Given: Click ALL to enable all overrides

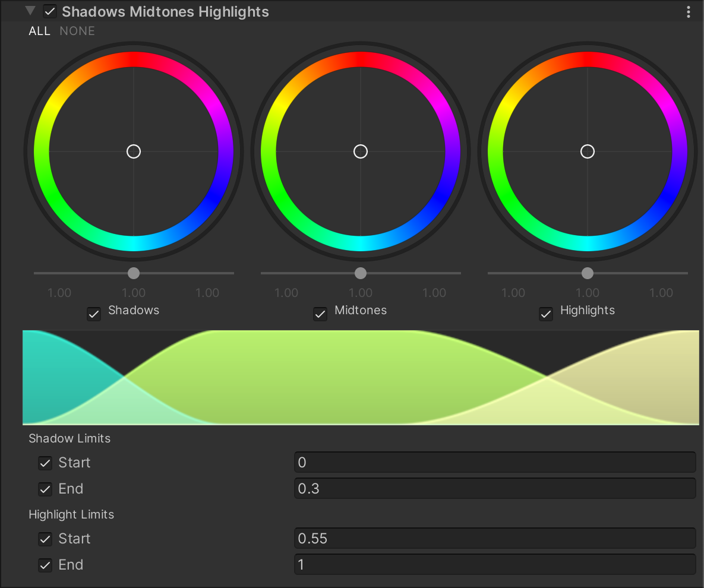Looking at the screenshot, I should click(40, 31).
